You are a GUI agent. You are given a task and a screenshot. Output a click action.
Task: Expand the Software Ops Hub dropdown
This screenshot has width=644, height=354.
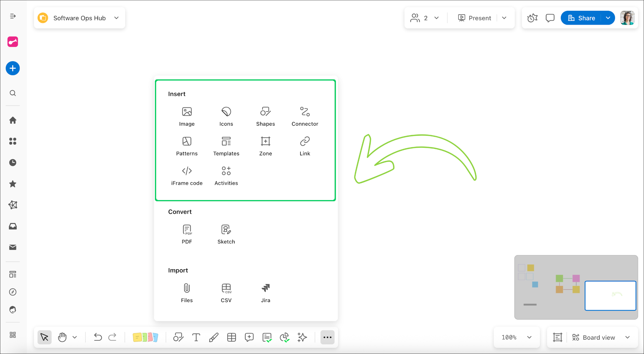pos(116,18)
